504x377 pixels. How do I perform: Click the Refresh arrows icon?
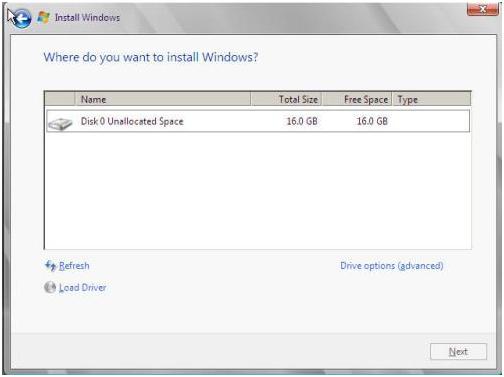pyautogui.click(x=50, y=266)
